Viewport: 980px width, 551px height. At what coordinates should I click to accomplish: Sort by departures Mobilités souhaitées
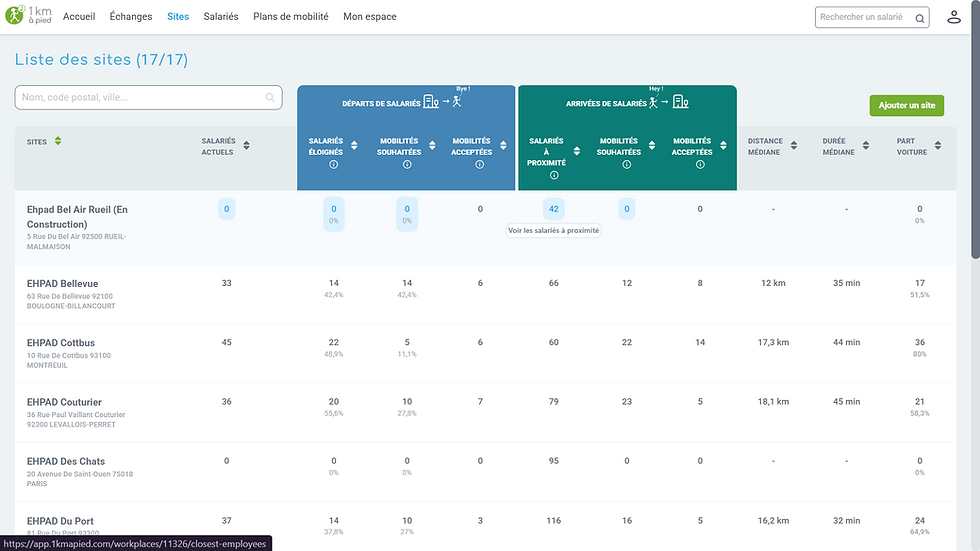[x=432, y=146]
